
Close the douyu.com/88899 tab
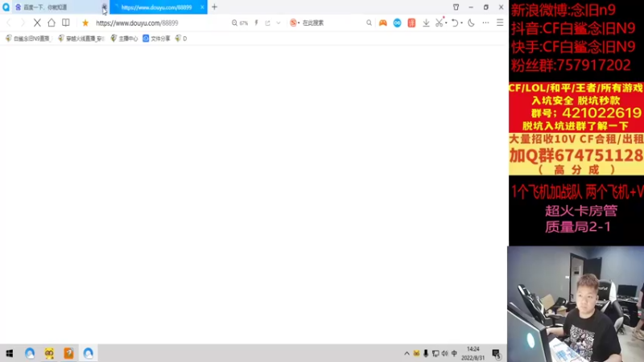coord(202,7)
